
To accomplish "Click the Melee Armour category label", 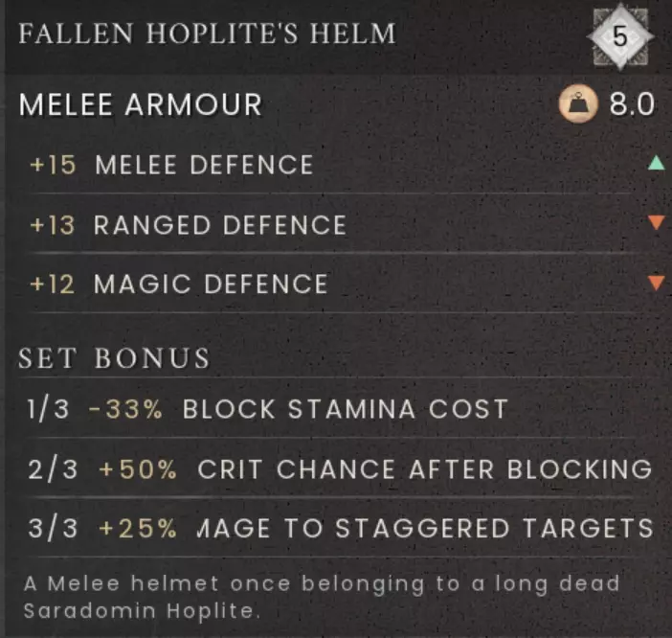I will (x=140, y=104).
